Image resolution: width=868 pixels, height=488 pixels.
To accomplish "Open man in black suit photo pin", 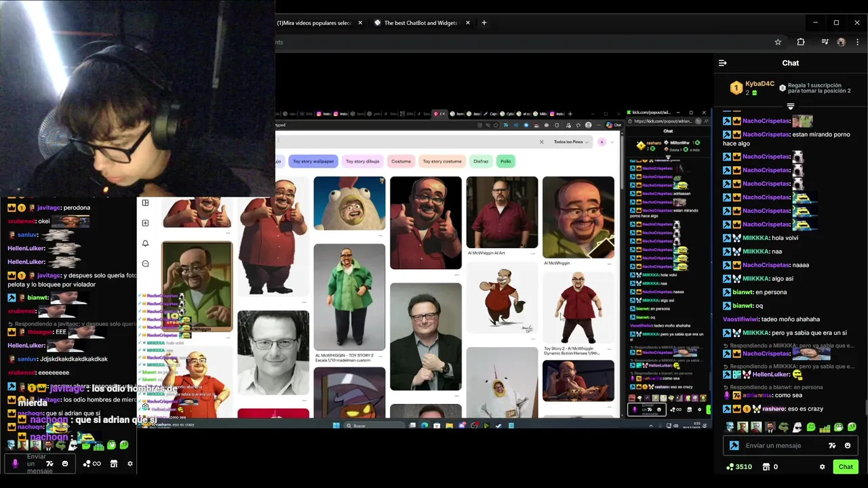I will [426, 337].
